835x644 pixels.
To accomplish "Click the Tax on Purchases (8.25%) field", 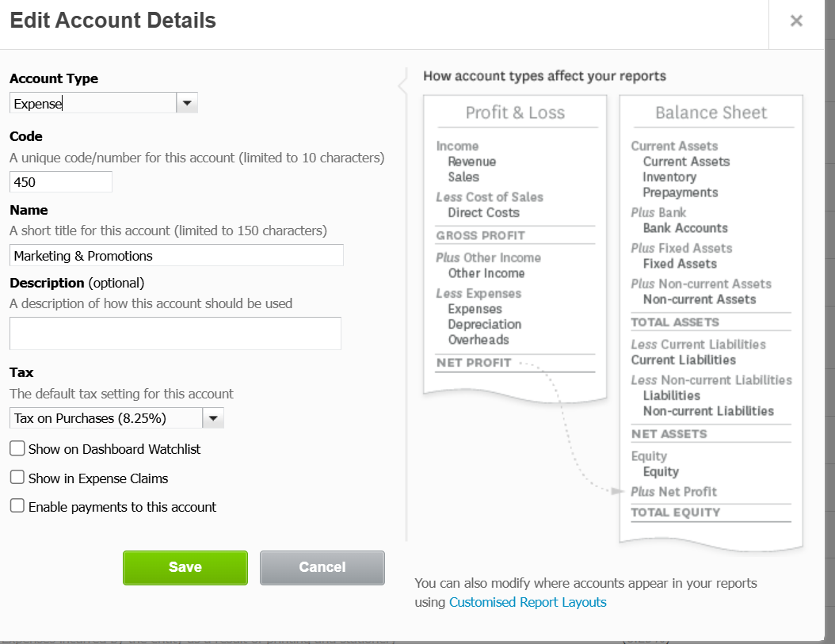I will click(106, 418).
